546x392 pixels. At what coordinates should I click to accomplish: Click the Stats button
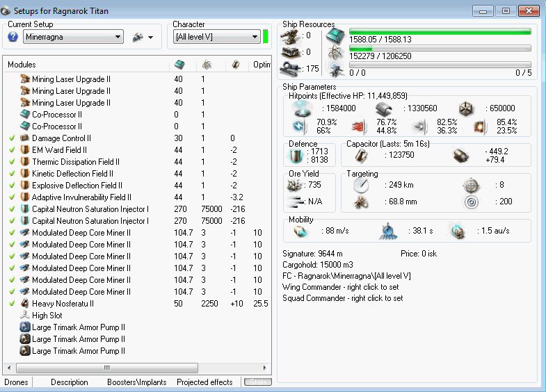coord(257,382)
